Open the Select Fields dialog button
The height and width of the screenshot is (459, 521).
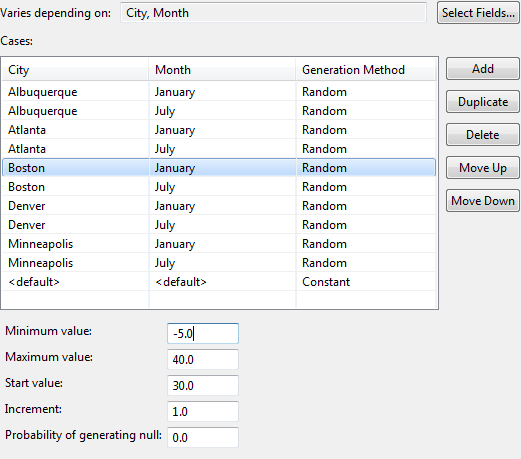478,13
